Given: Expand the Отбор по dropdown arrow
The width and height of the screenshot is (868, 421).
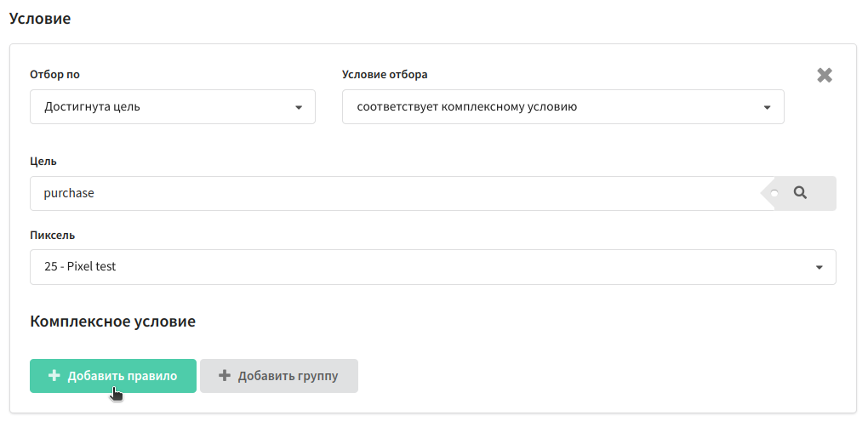Looking at the screenshot, I should pos(299,107).
